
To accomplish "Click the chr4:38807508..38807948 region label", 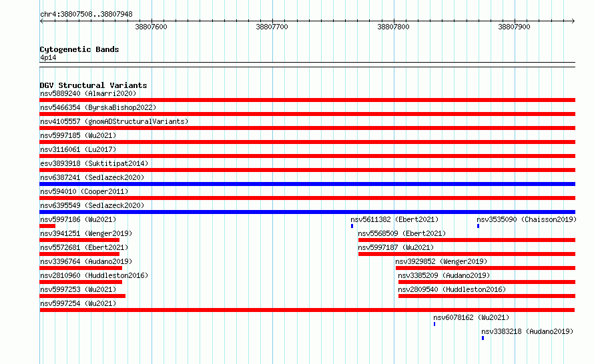I will pos(86,14).
